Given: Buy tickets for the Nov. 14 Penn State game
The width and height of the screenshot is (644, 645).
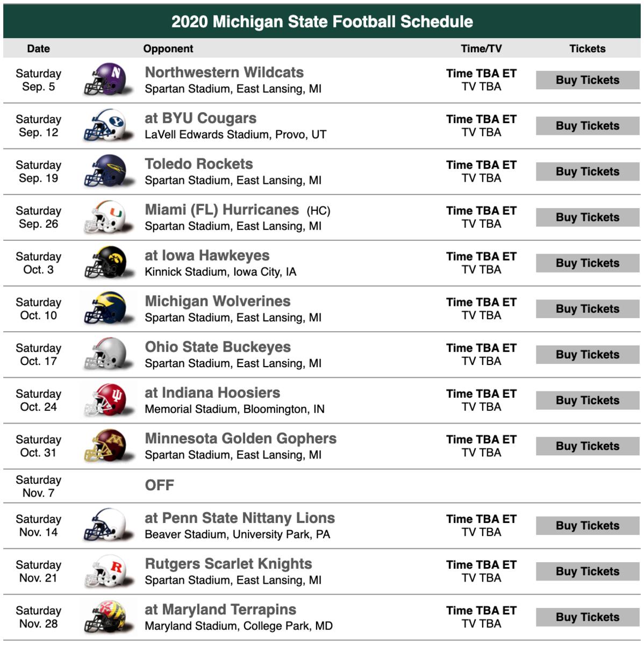Looking at the screenshot, I should [x=587, y=526].
